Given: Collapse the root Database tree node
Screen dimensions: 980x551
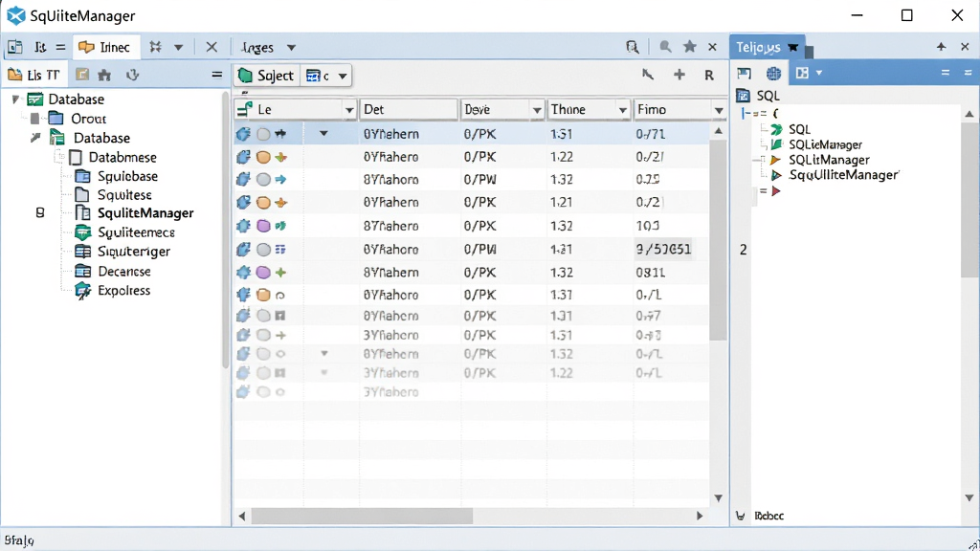Looking at the screenshot, I should tap(15, 99).
